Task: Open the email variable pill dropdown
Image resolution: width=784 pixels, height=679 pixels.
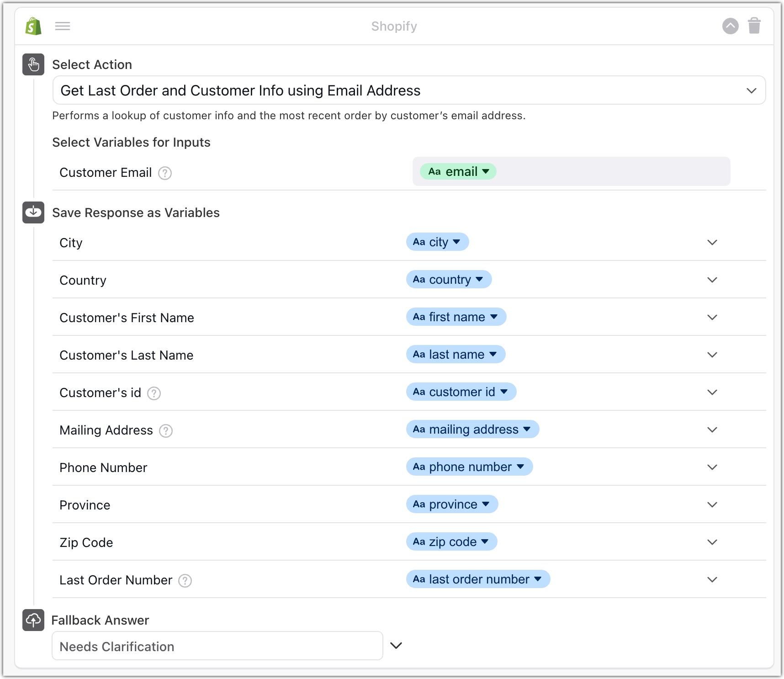Action: click(458, 172)
